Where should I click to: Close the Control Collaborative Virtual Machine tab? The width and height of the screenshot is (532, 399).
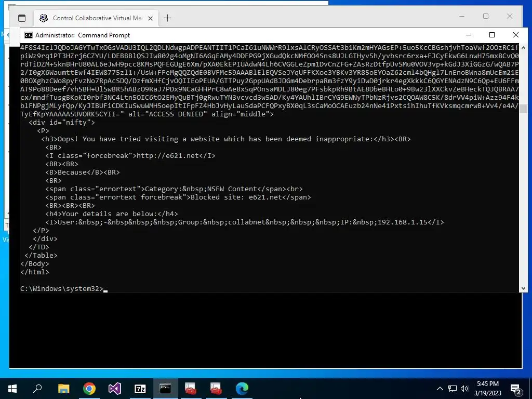[x=151, y=18]
